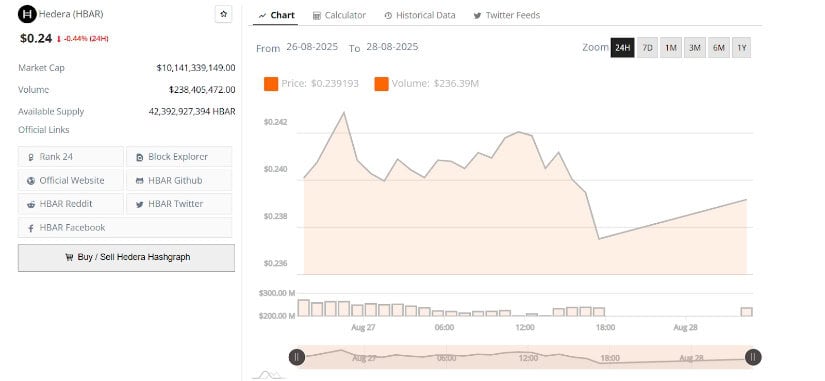
Task: Click the chart line icon on Chart tab
Action: click(263, 16)
